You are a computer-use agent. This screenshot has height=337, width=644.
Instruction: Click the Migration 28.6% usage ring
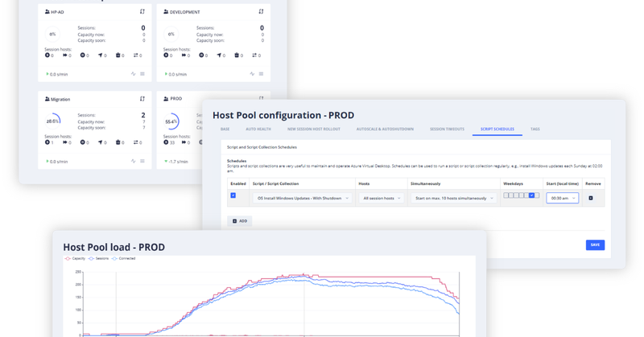pyautogui.click(x=52, y=121)
